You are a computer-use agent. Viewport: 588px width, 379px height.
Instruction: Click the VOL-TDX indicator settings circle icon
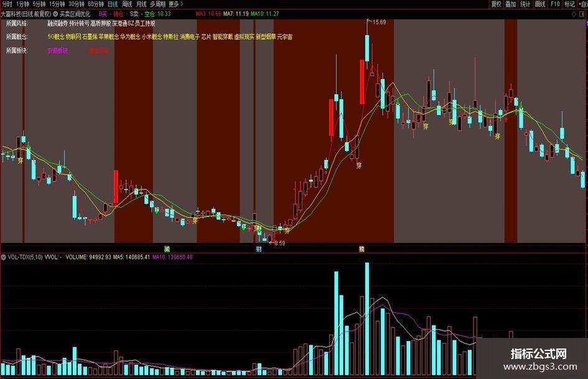click(x=4, y=257)
